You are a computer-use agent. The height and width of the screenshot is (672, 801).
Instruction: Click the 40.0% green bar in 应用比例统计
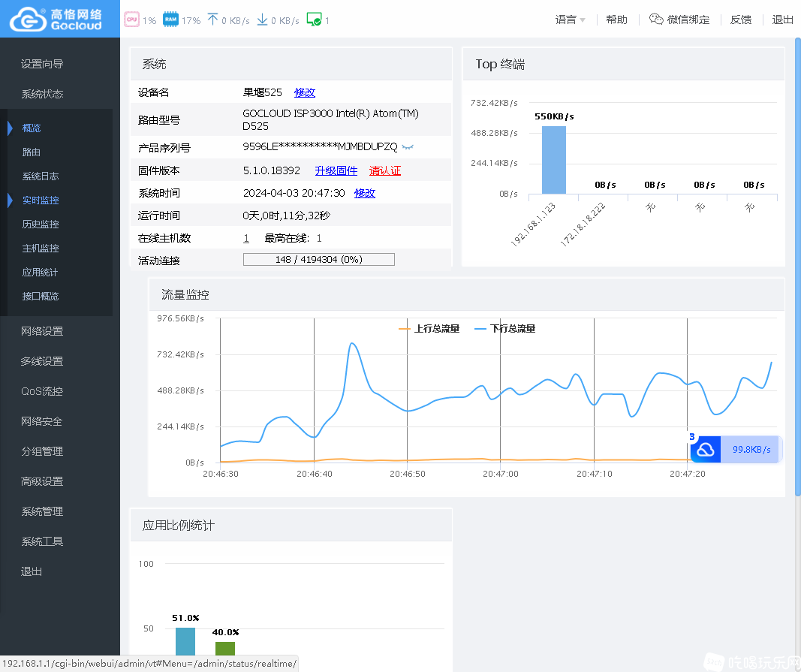[x=225, y=649]
